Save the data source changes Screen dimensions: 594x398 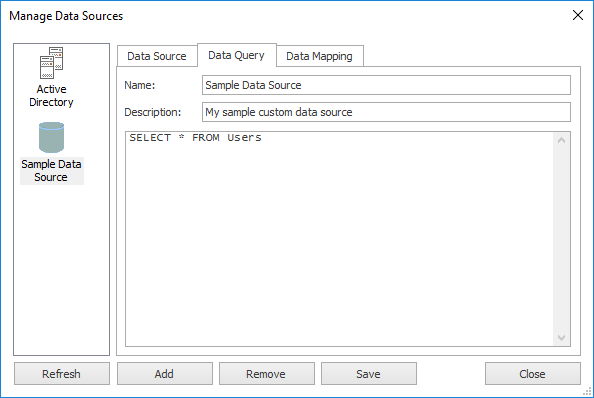click(x=369, y=374)
